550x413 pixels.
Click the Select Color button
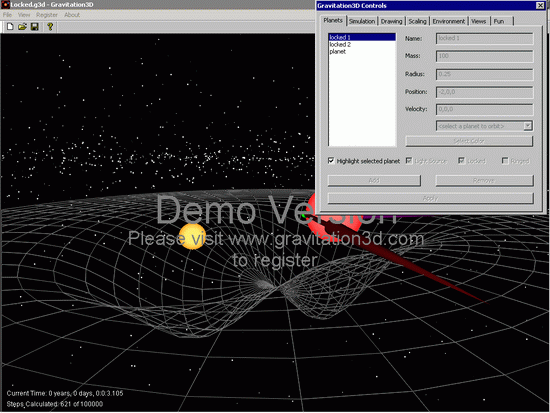point(469,141)
